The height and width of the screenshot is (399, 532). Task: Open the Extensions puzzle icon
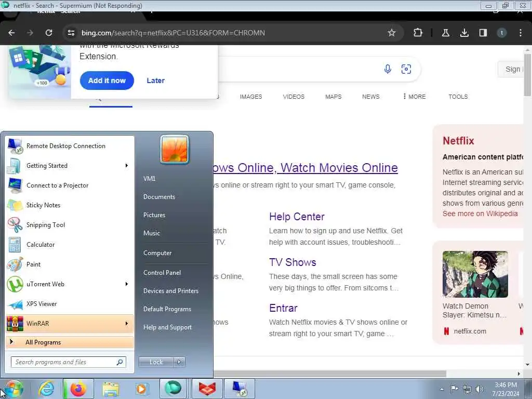click(x=418, y=33)
